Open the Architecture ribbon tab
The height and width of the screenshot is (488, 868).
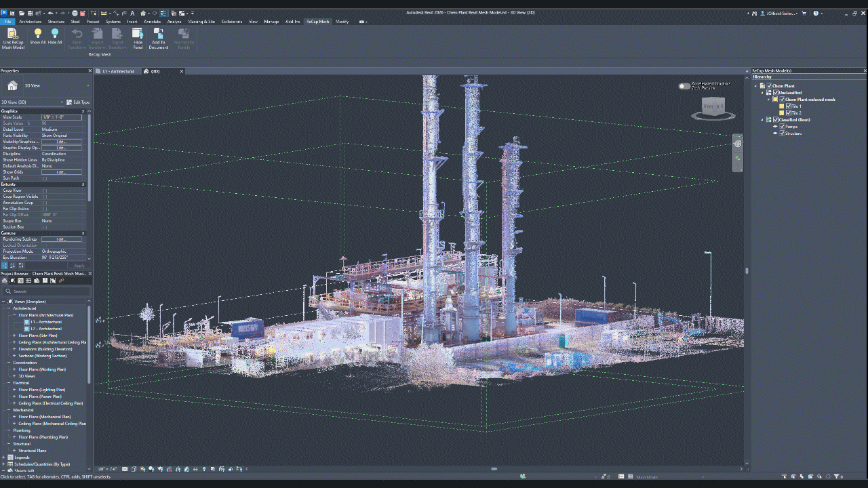[x=30, y=22]
